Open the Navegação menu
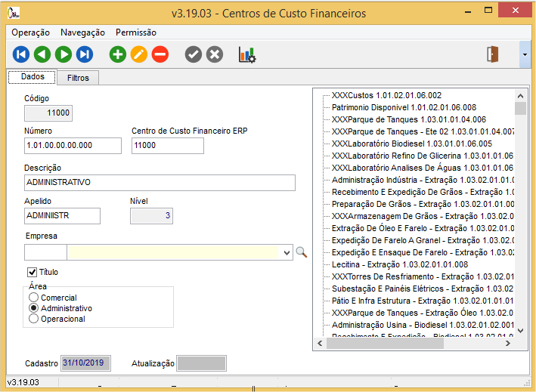 82,32
